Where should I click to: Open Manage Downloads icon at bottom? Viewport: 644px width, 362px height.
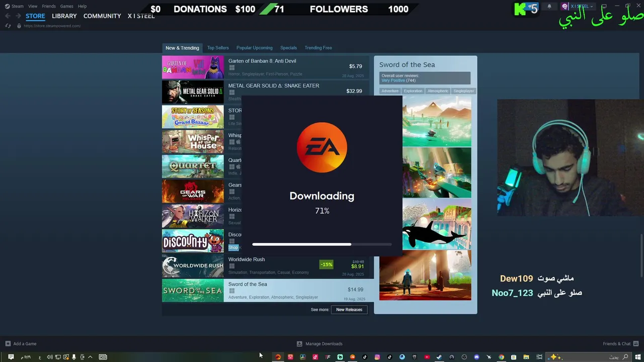299,344
